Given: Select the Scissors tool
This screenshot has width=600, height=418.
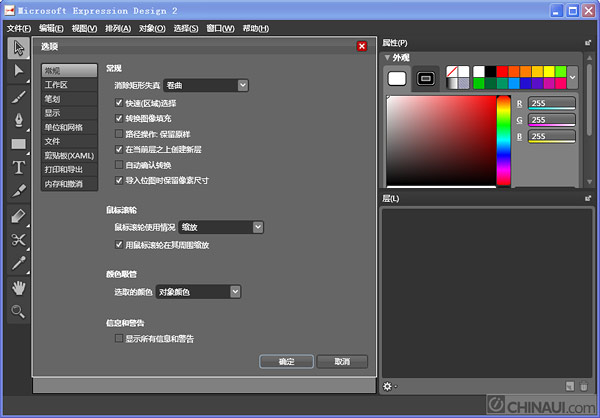Looking at the screenshot, I should [18, 240].
